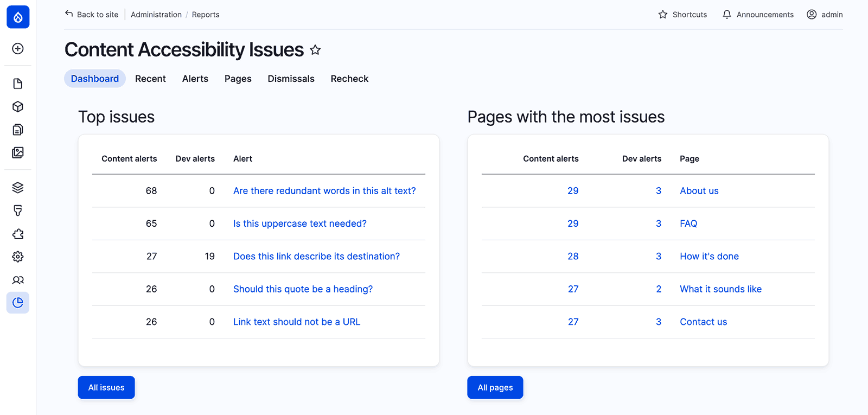Open the About us page link
Image resolution: width=868 pixels, height=415 pixels.
click(x=699, y=191)
